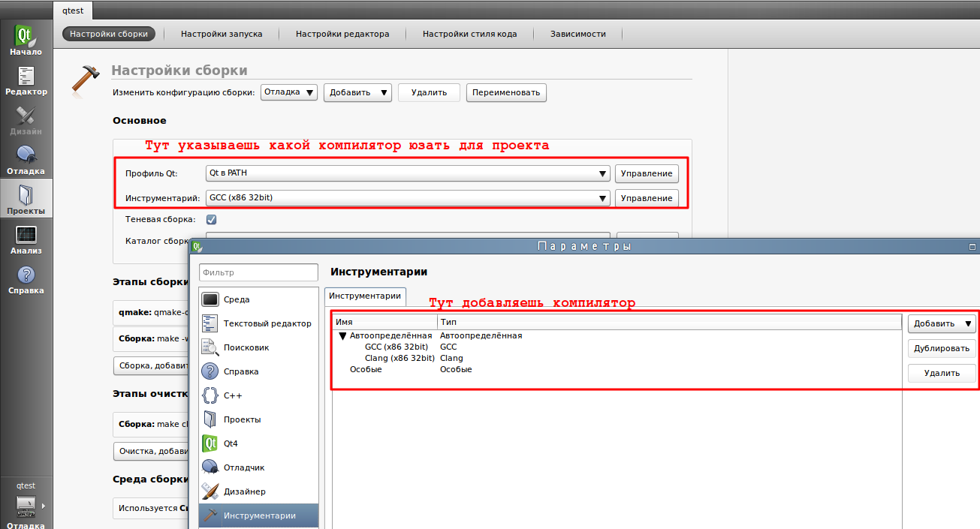Open the Зависимости tab

pos(578,34)
